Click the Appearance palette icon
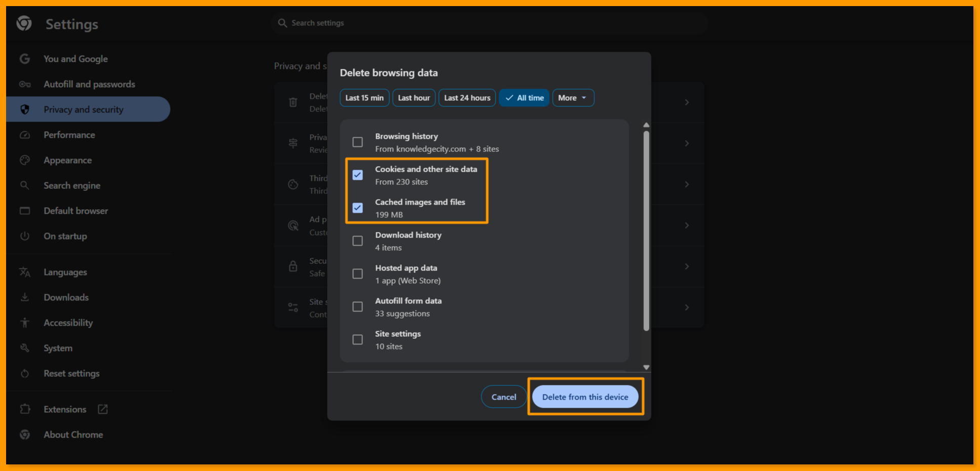The height and width of the screenshot is (471, 980). pos(24,160)
